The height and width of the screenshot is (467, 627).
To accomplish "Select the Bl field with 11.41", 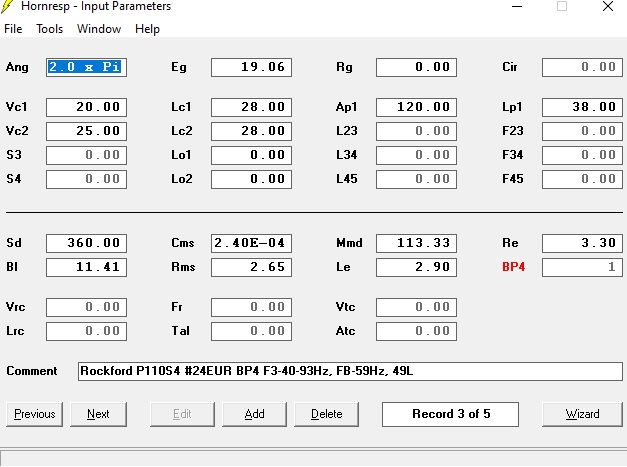I will (86, 267).
